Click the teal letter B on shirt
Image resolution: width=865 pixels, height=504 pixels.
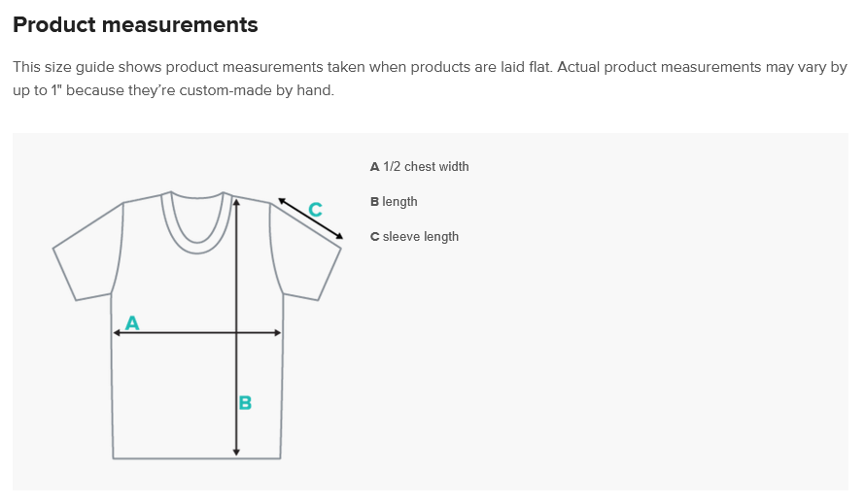click(246, 403)
